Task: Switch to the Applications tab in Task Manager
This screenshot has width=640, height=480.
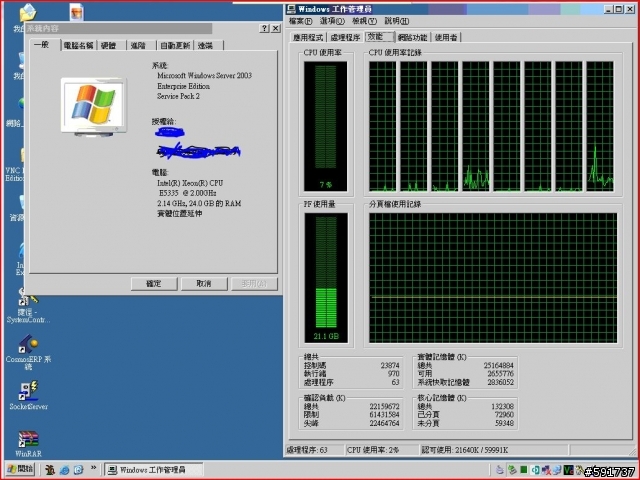Action: [308, 38]
